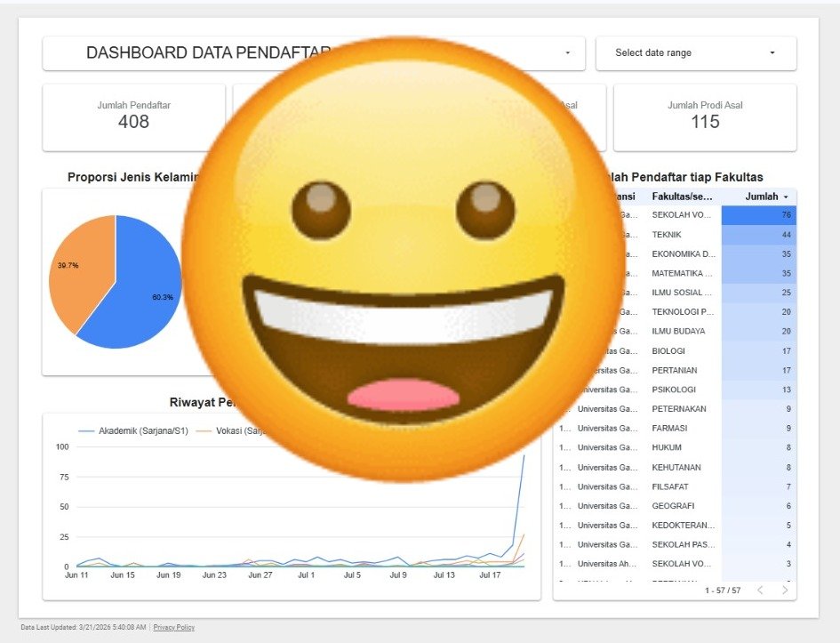840x643 pixels.
Task: Click the count 3 in Universitas Ah... row
Action: [788, 564]
